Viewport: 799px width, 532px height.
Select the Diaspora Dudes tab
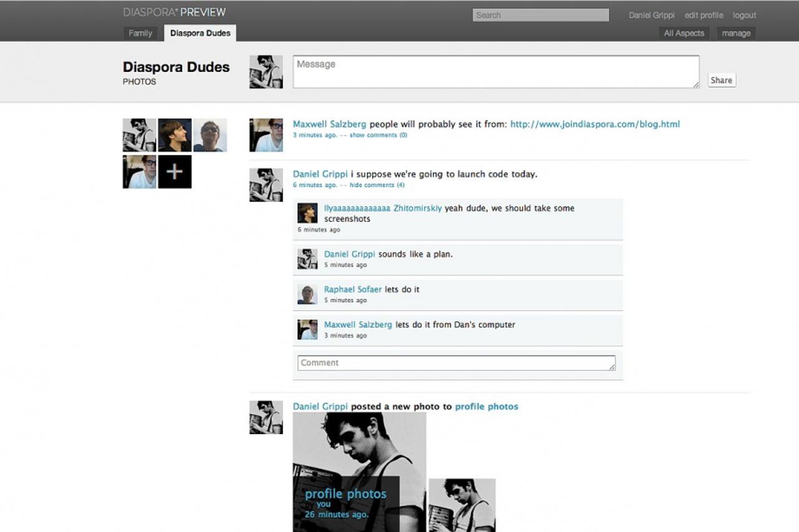click(x=200, y=33)
